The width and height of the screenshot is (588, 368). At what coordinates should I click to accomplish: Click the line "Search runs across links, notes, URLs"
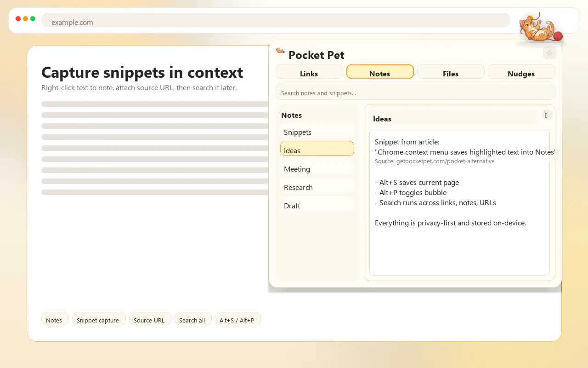point(435,202)
